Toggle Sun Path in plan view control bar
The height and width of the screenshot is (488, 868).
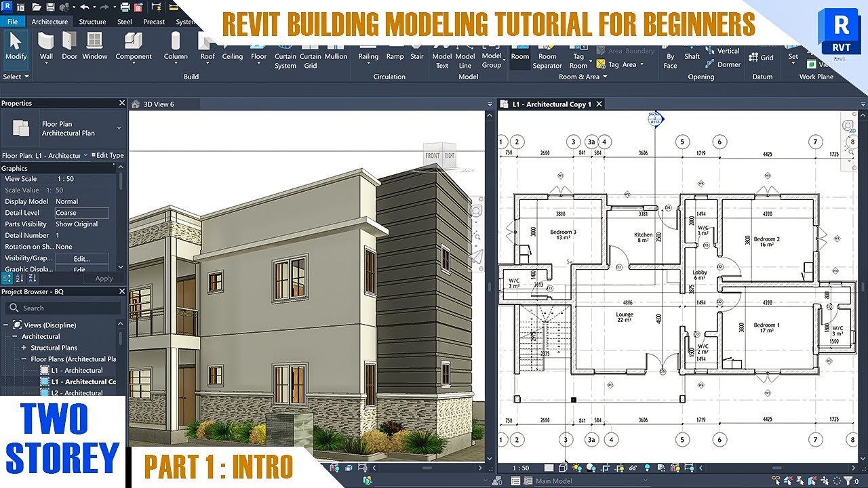click(x=577, y=468)
